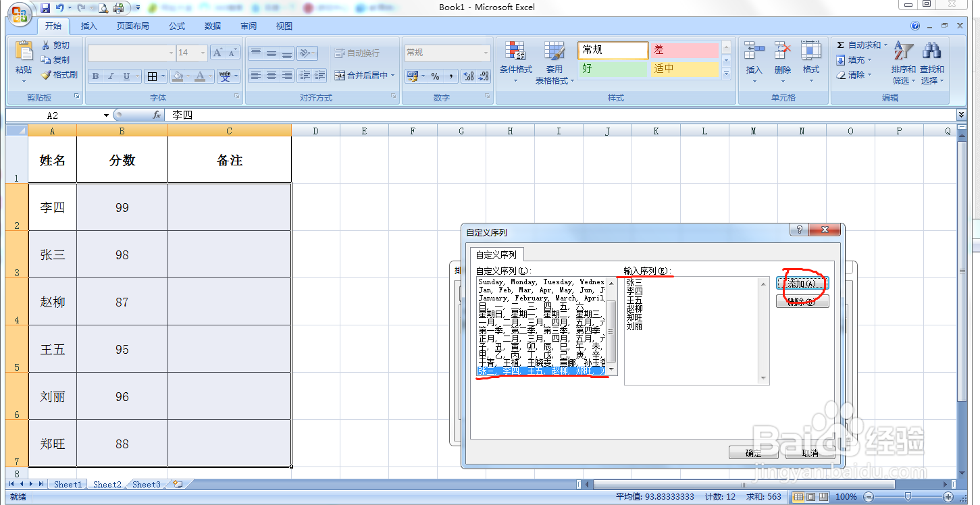
Task: Click the borders icon
Action: [x=153, y=76]
